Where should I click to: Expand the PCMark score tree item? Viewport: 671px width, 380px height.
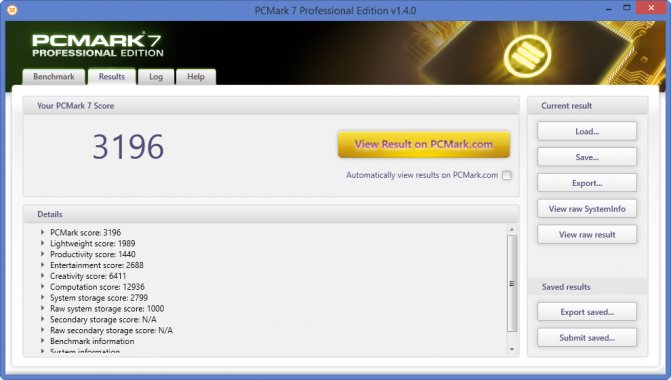[x=42, y=232]
